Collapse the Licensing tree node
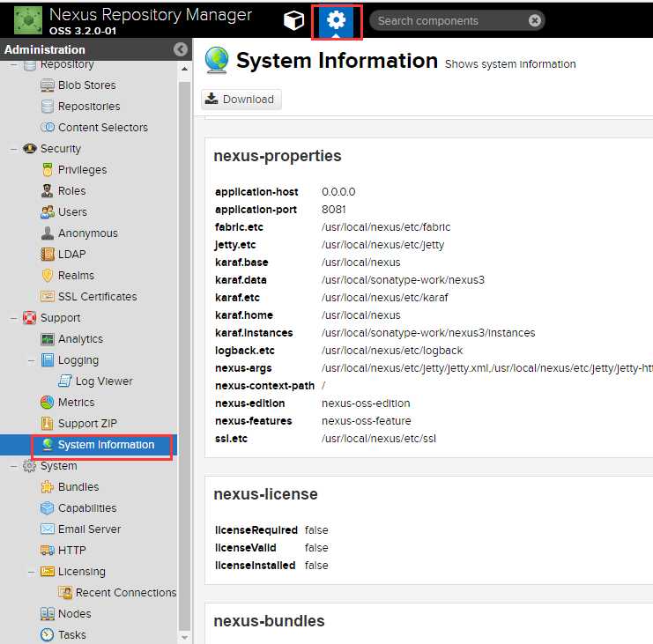 [x=31, y=572]
